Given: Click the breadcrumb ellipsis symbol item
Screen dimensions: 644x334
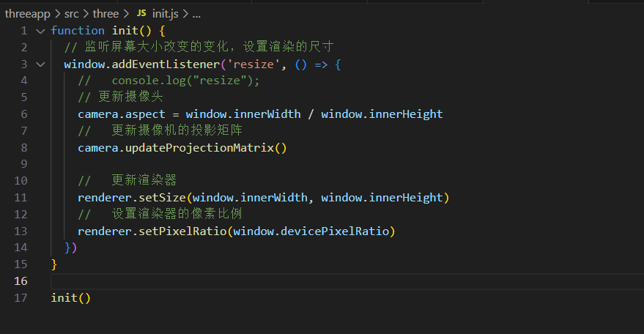Looking at the screenshot, I should click(x=197, y=15).
